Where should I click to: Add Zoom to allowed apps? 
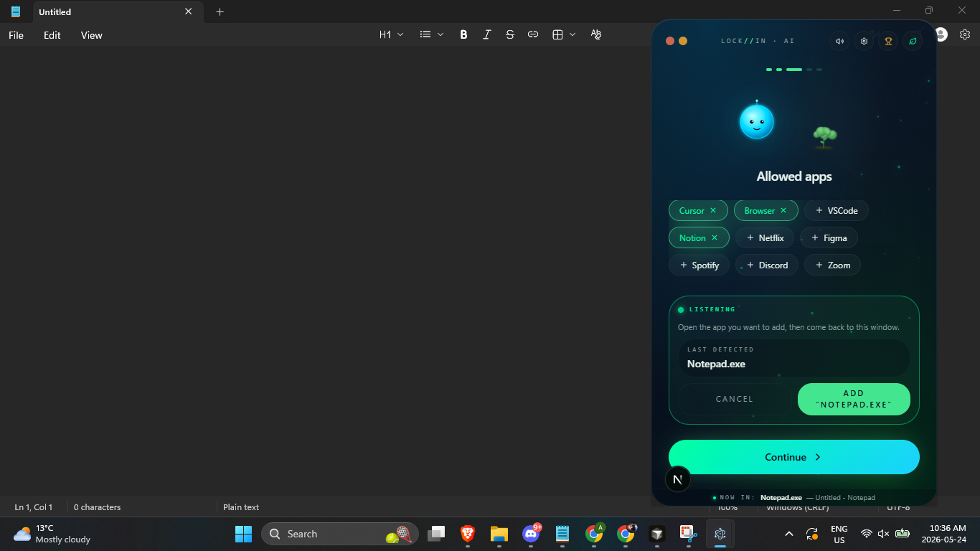(832, 265)
